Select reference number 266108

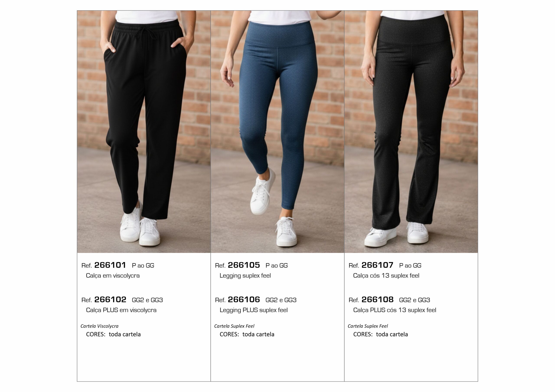pos(378,300)
